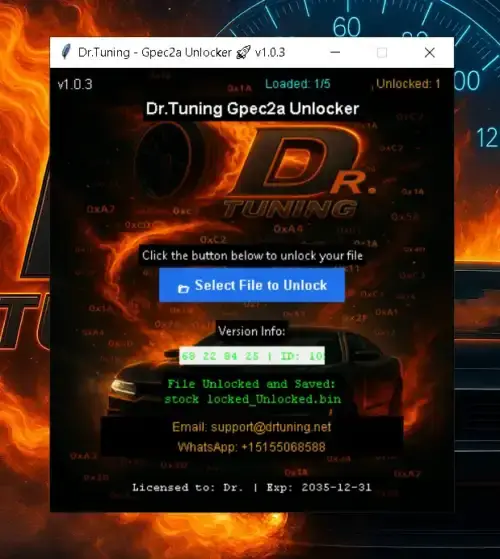Image resolution: width=500 pixels, height=559 pixels.
Task: Click the window title 'Dr.Tuning - Gpec2a Unlocker'
Action: pyautogui.click(x=155, y=52)
